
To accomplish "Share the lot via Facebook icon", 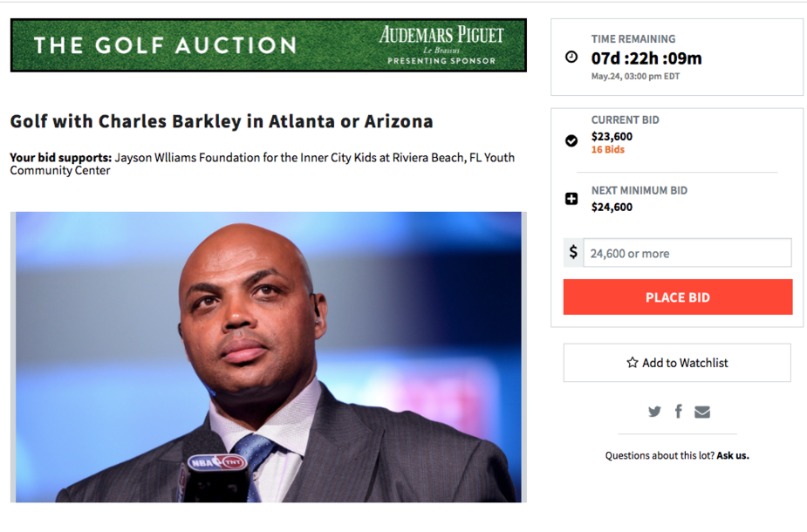I will (x=679, y=411).
